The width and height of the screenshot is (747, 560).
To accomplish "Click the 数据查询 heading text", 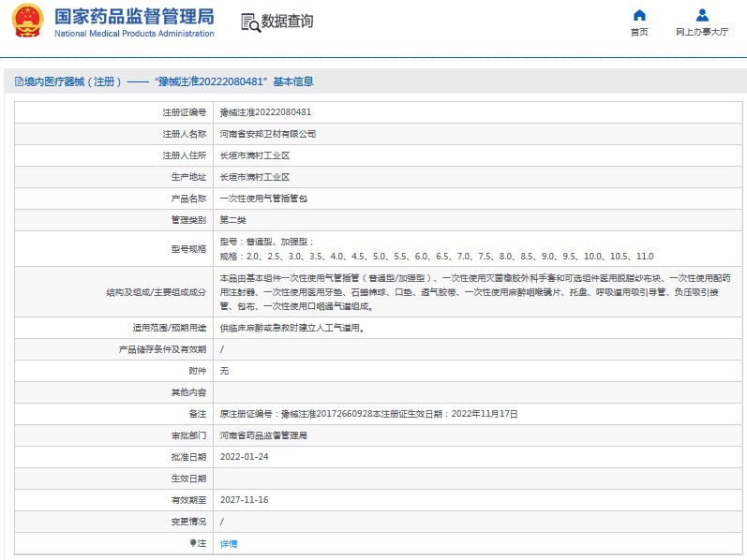I will click(288, 22).
